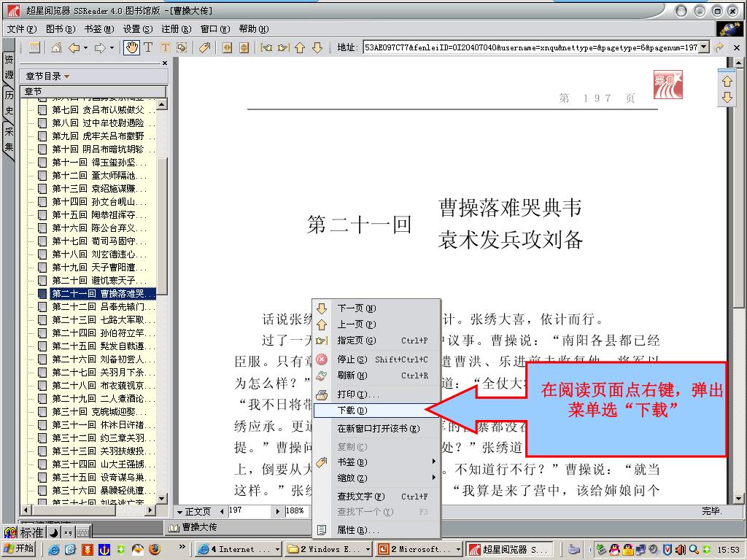
Task: Select 在新窗口打开该书(E) menu entry
Action: [376, 429]
